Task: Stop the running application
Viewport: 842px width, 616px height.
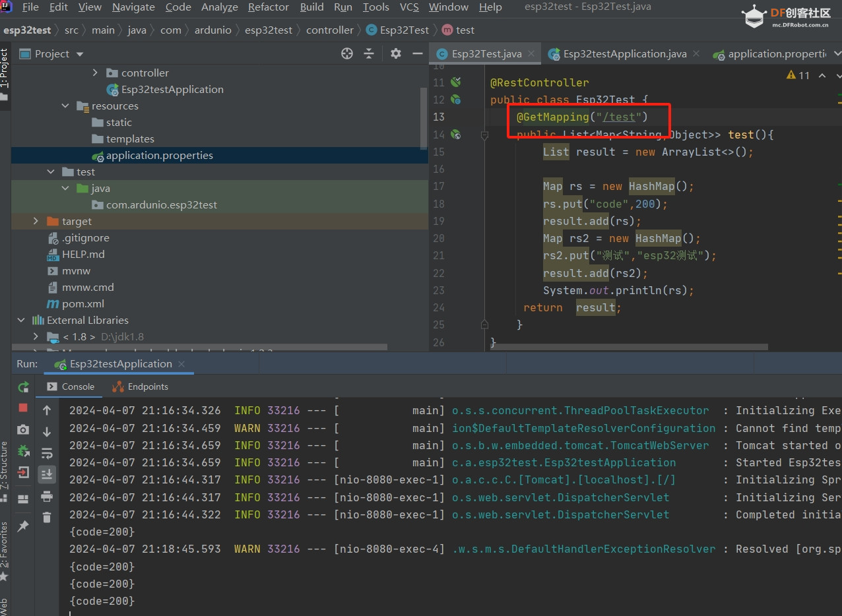Action: point(23,408)
